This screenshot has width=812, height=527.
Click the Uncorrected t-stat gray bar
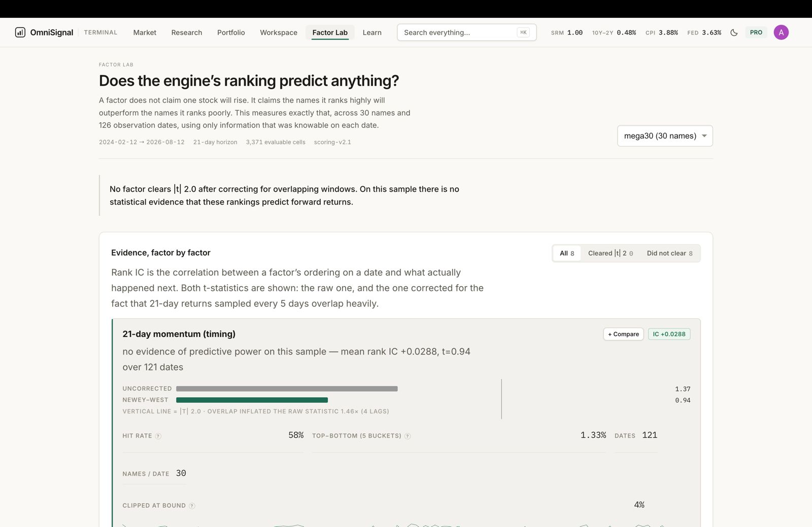(287, 389)
